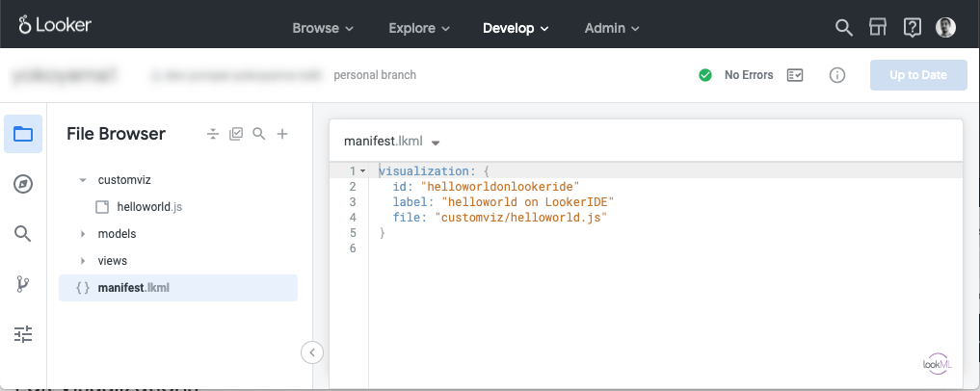
Task: Click line number 6 in gutter
Action: tap(353, 248)
